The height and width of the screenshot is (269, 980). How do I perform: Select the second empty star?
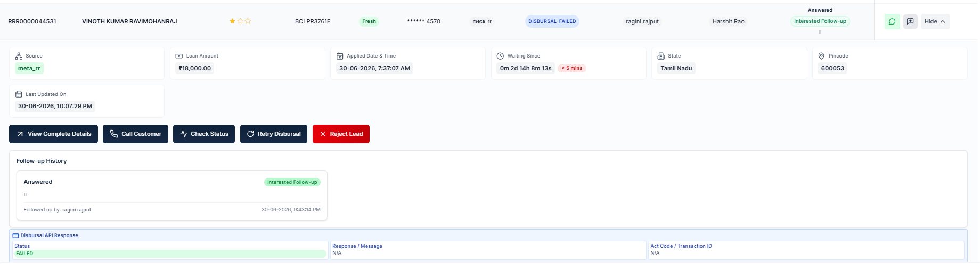tap(240, 21)
